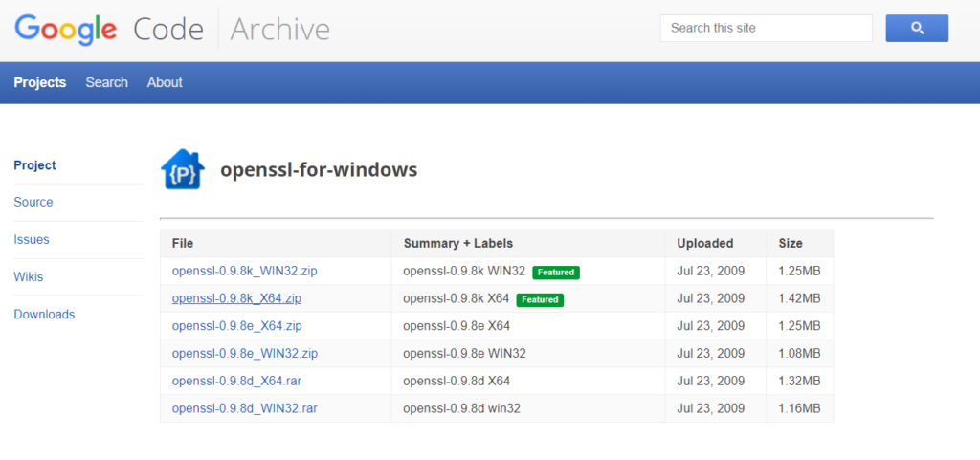Click Featured label on the 0.9.8k X64 row
The width and height of the screenshot is (980, 460).
pyautogui.click(x=540, y=299)
